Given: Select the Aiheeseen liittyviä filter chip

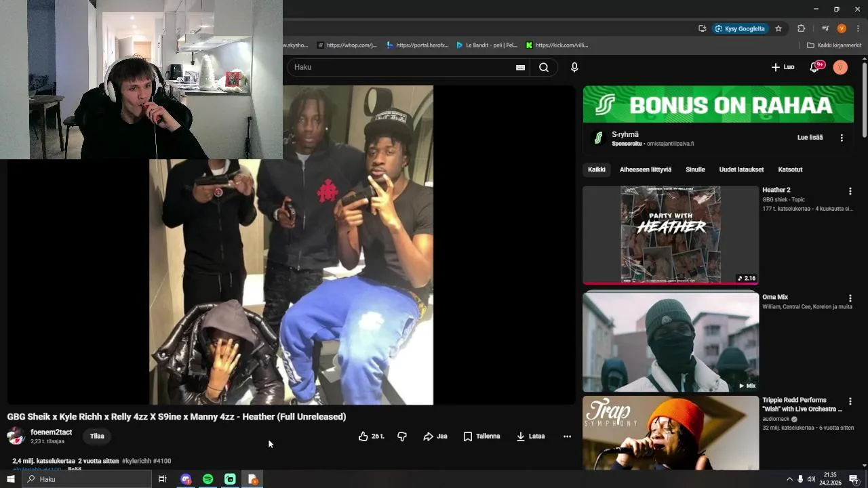Looking at the screenshot, I should 646,169.
